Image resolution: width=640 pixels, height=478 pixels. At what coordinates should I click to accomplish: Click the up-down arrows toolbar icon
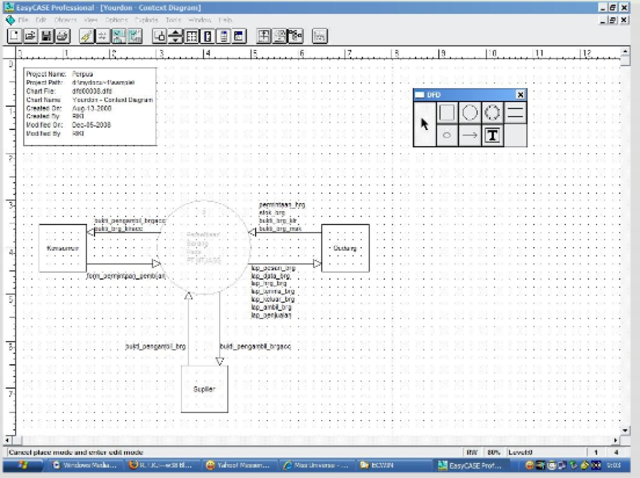tap(175, 36)
